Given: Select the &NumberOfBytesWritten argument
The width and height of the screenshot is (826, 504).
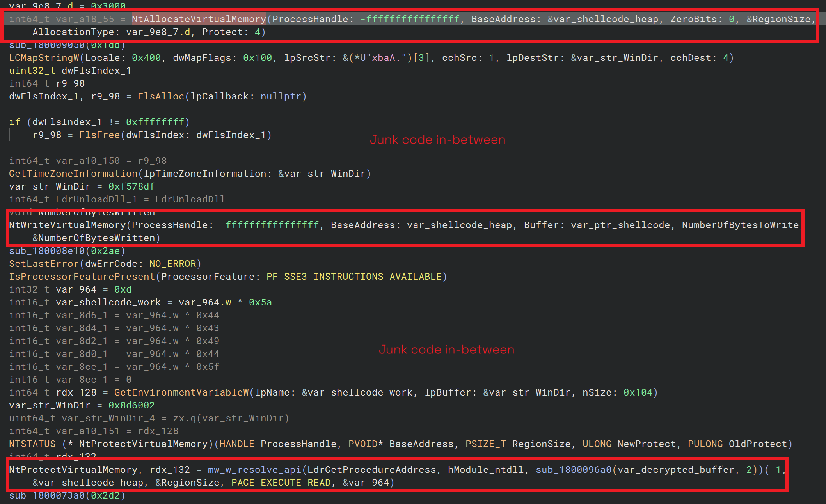Looking at the screenshot, I should (94, 238).
